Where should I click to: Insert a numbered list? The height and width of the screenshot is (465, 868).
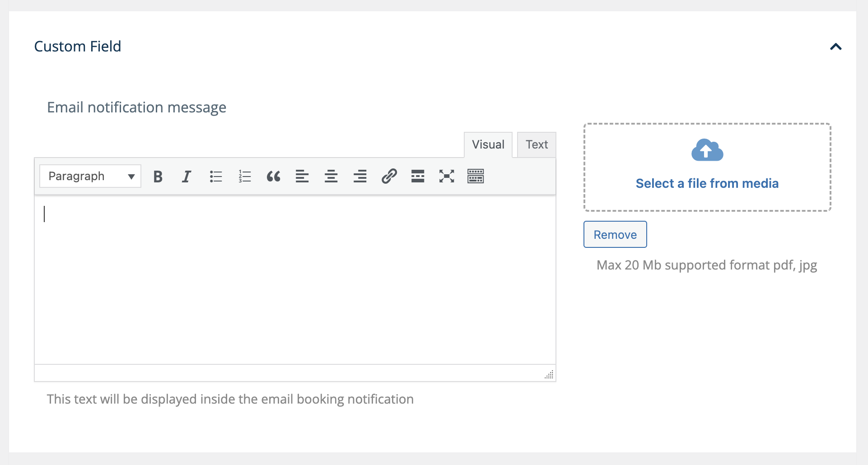coord(245,177)
